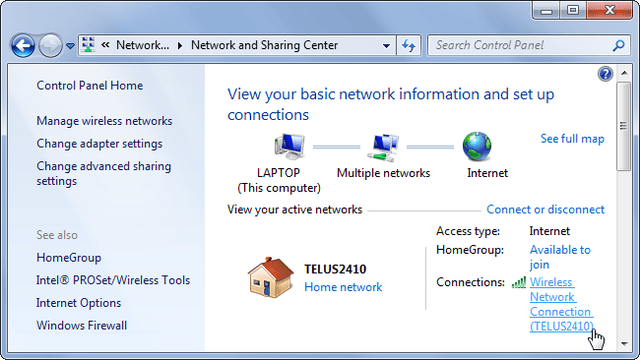Click the LAPTOP computer icon
Viewport: 640px width, 360px height.
click(290, 147)
